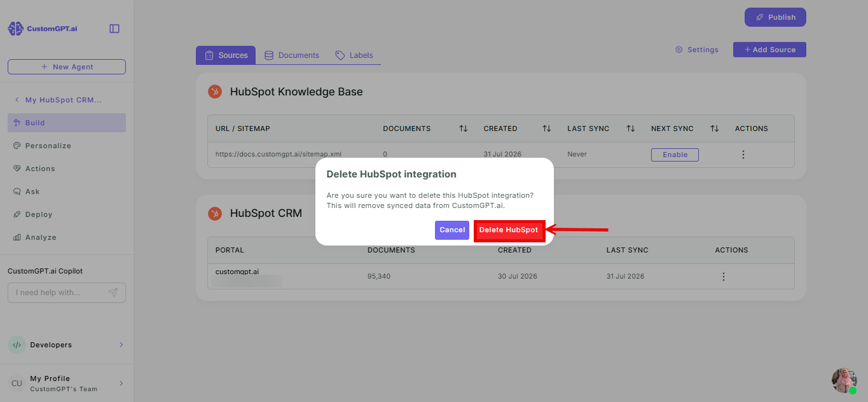The width and height of the screenshot is (868, 402).
Task: Click the Build hammer icon
Action: (x=17, y=123)
